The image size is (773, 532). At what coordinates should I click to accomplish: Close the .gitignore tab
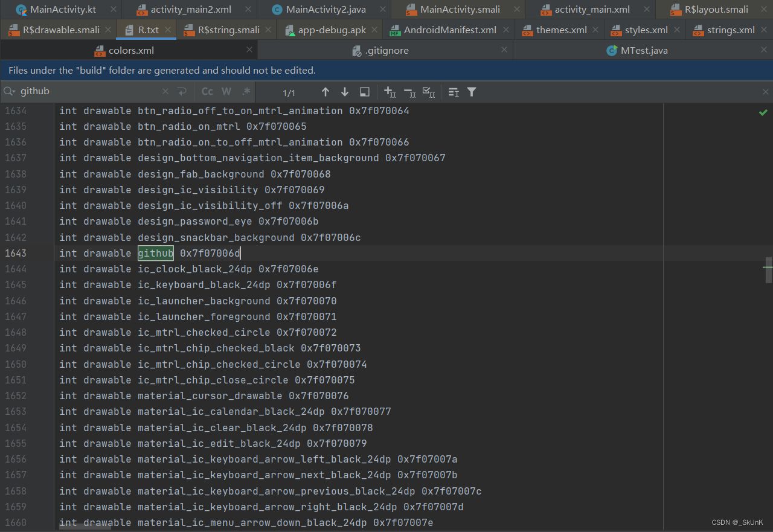tap(505, 51)
